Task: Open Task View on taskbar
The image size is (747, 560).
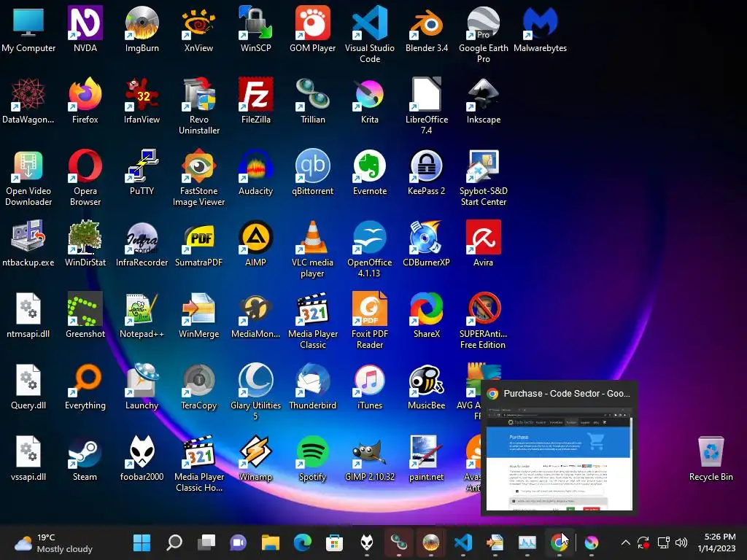Action: (x=206, y=542)
